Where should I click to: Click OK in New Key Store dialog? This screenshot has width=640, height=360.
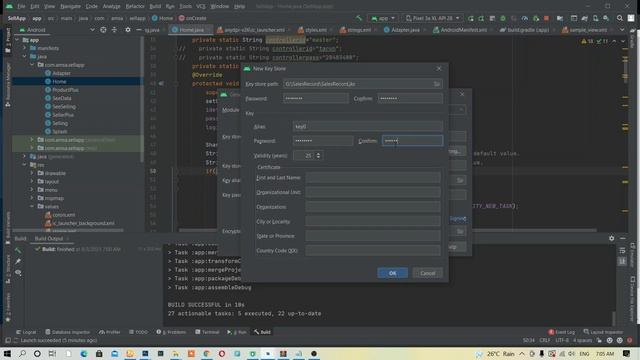(x=392, y=273)
